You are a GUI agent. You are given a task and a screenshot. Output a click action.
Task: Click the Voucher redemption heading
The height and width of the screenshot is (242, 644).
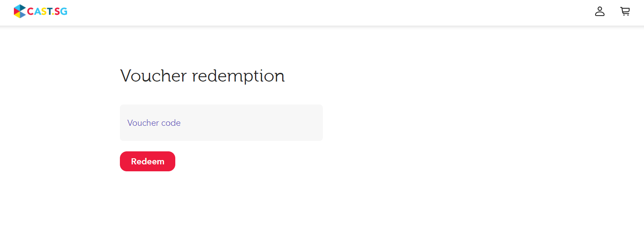pos(202,76)
